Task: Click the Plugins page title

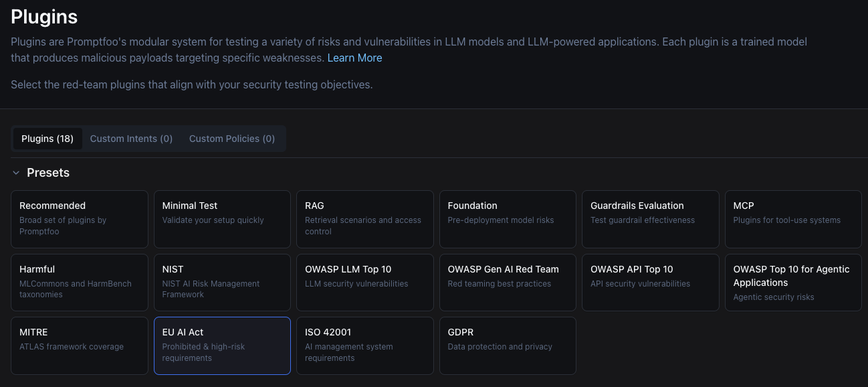Action: pyautogui.click(x=44, y=17)
